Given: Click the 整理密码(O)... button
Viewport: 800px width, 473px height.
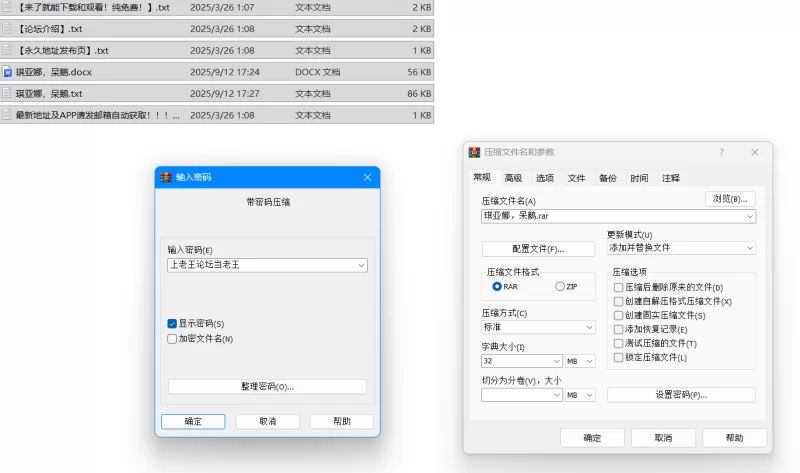Looking at the screenshot, I should [x=267, y=387].
